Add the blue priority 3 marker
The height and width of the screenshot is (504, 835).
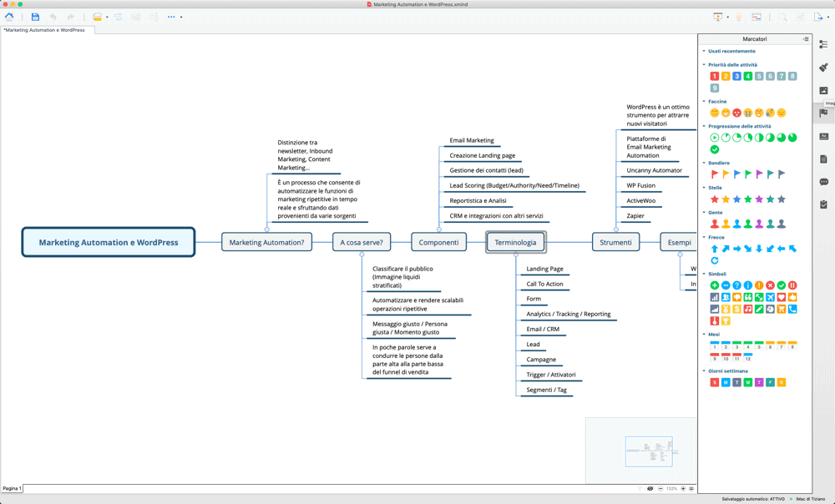[x=737, y=76]
